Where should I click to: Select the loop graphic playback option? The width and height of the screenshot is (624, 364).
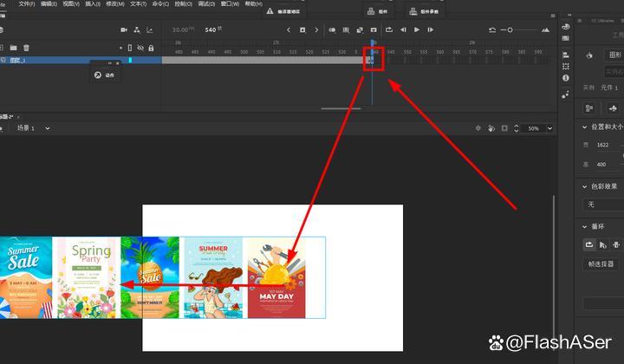pyautogui.click(x=589, y=244)
